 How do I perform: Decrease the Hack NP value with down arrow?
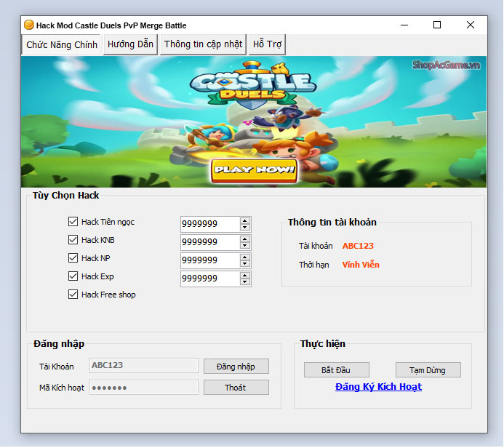coord(245,263)
